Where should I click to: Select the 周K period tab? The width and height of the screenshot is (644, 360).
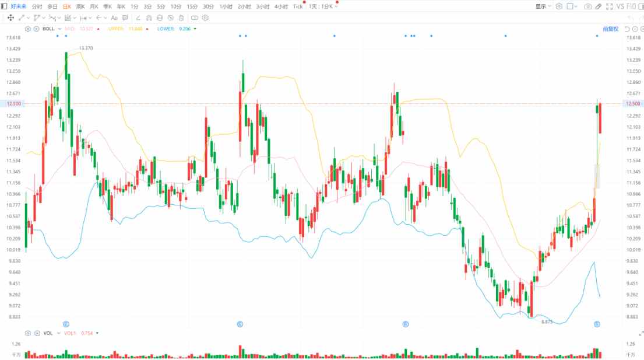pos(80,6)
